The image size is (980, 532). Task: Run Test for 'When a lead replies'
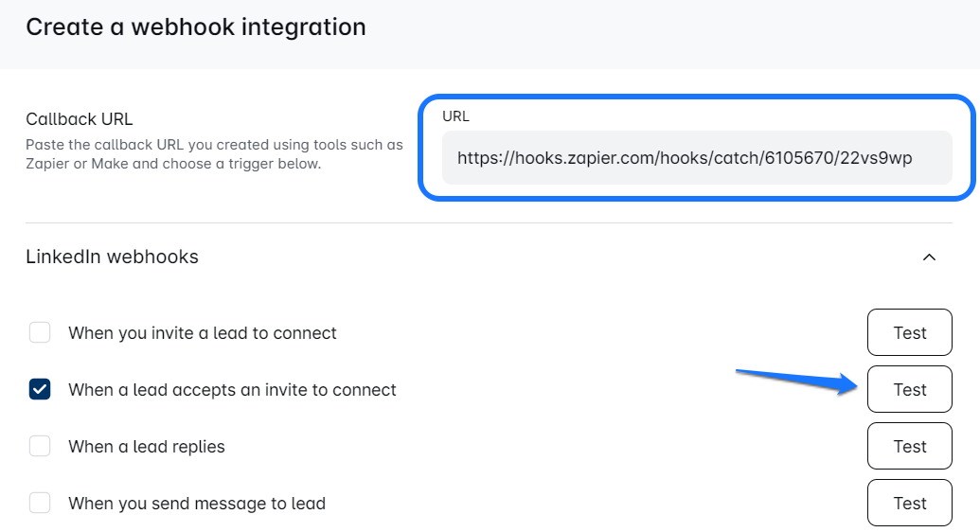[x=909, y=447]
